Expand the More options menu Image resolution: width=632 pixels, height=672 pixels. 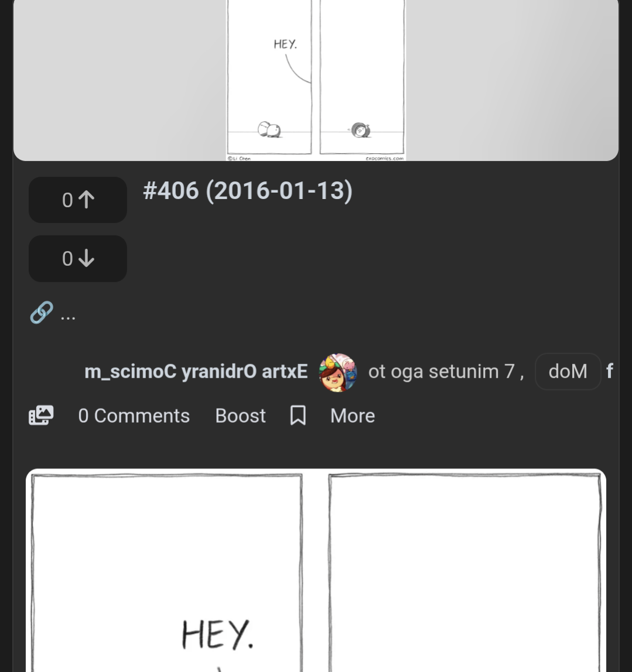[x=353, y=416]
